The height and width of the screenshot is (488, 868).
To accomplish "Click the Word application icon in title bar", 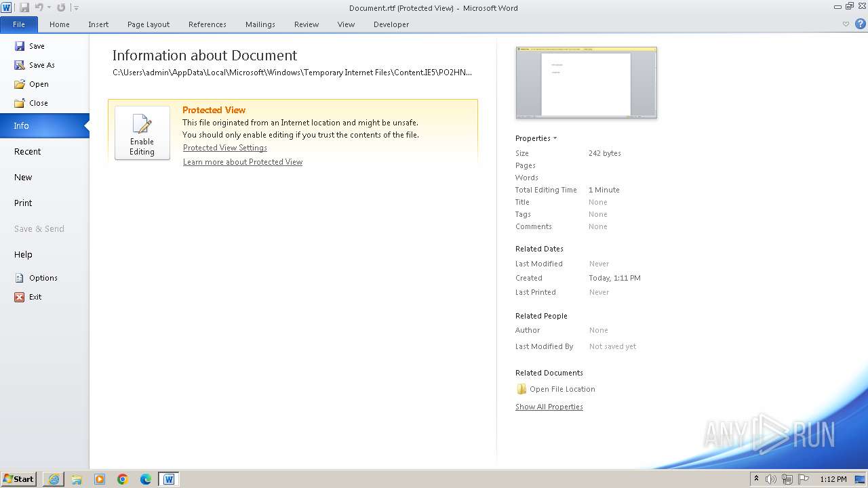I will click(6, 7).
